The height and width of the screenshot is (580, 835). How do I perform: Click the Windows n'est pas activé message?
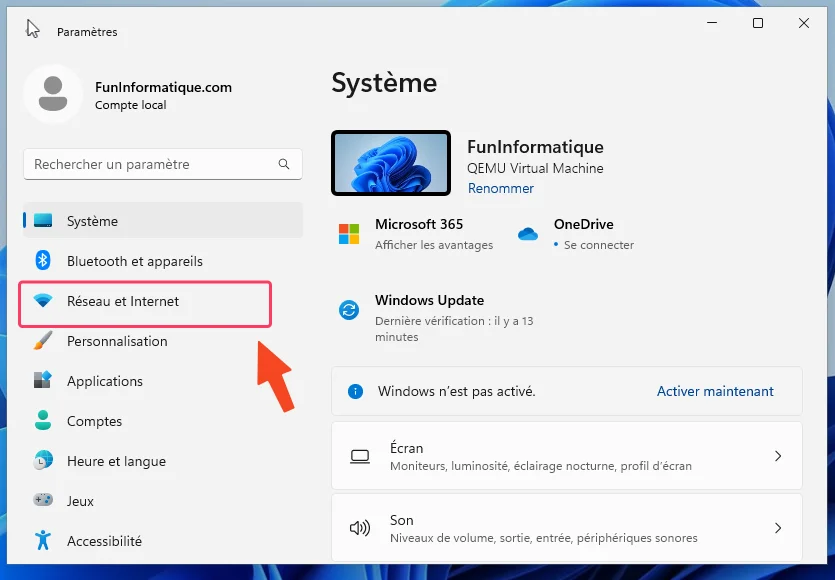click(456, 391)
